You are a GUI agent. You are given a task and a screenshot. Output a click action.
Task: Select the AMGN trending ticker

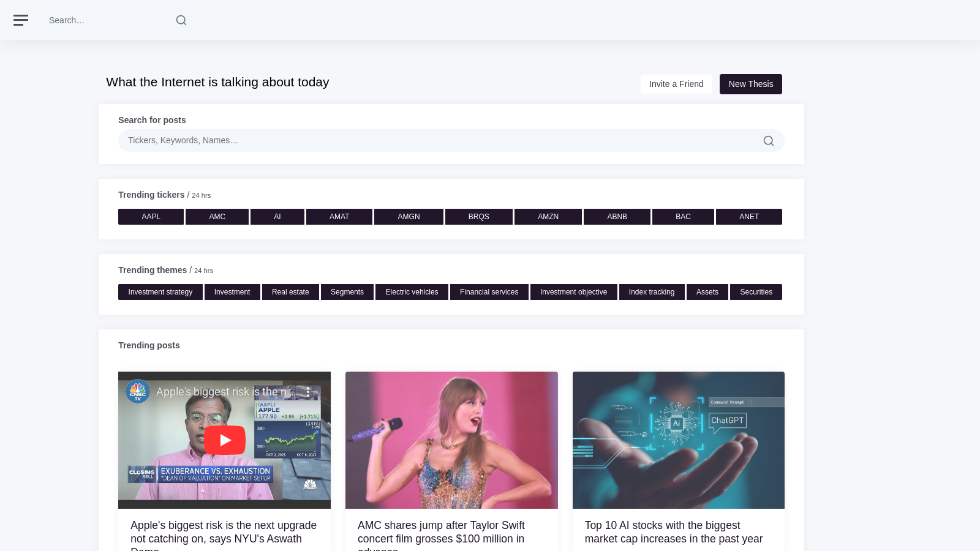click(409, 217)
